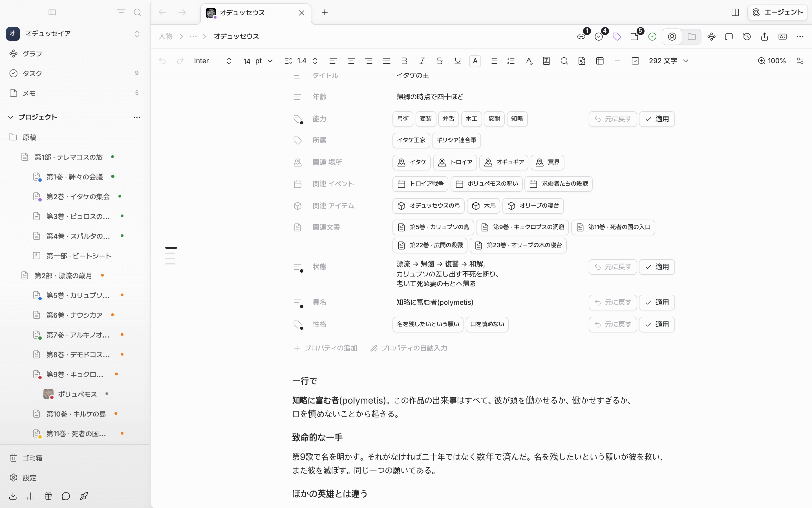The width and height of the screenshot is (812, 508).
Task: Click the rocket icon in sidebar footer
Action: pos(84,496)
